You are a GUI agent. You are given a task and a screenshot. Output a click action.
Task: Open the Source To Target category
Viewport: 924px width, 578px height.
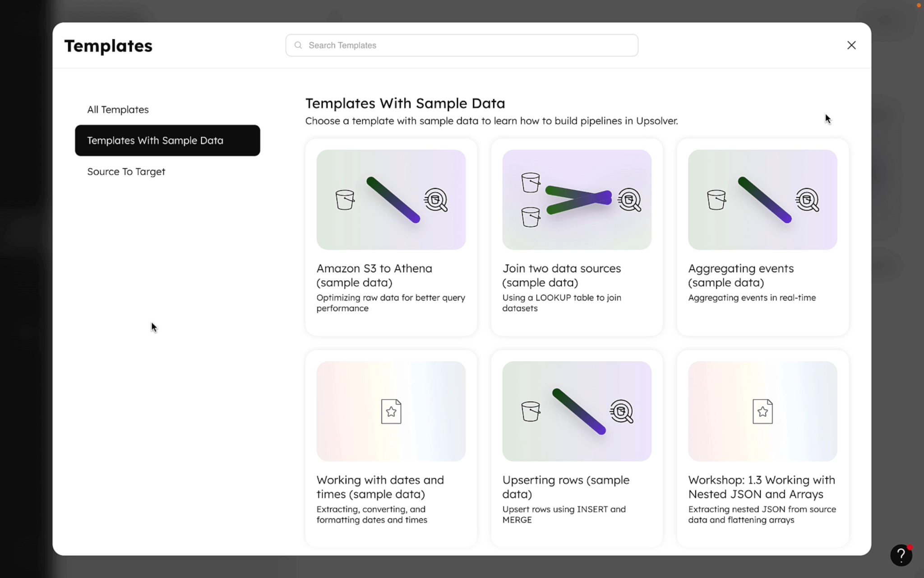[x=126, y=172]
